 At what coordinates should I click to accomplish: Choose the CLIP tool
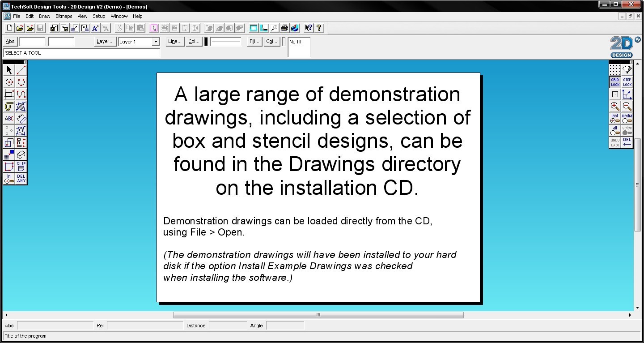[21, 167]
